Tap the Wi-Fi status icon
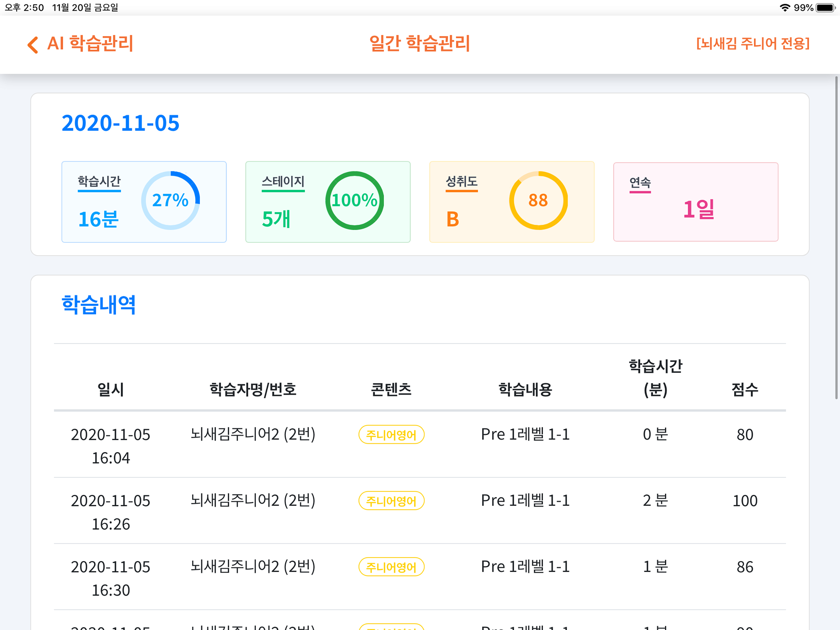This screenshot has height=630, width=840. (785, 8)
